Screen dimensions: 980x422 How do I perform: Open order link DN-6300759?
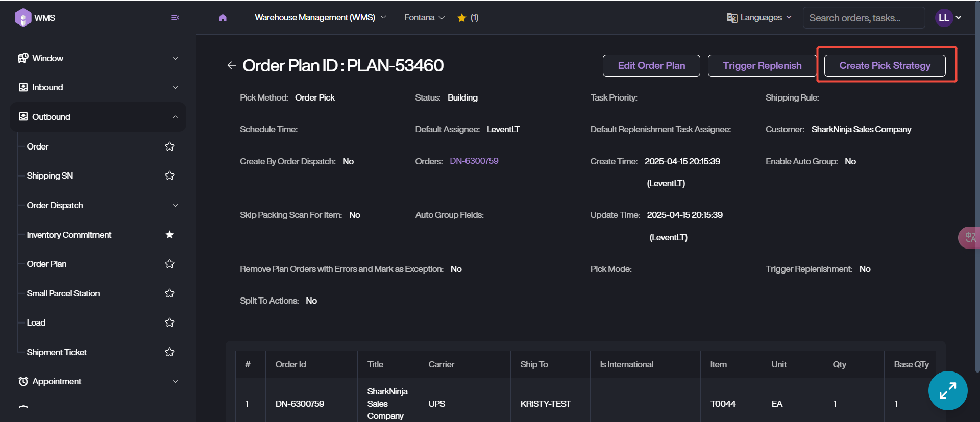(x=474, y=161)
